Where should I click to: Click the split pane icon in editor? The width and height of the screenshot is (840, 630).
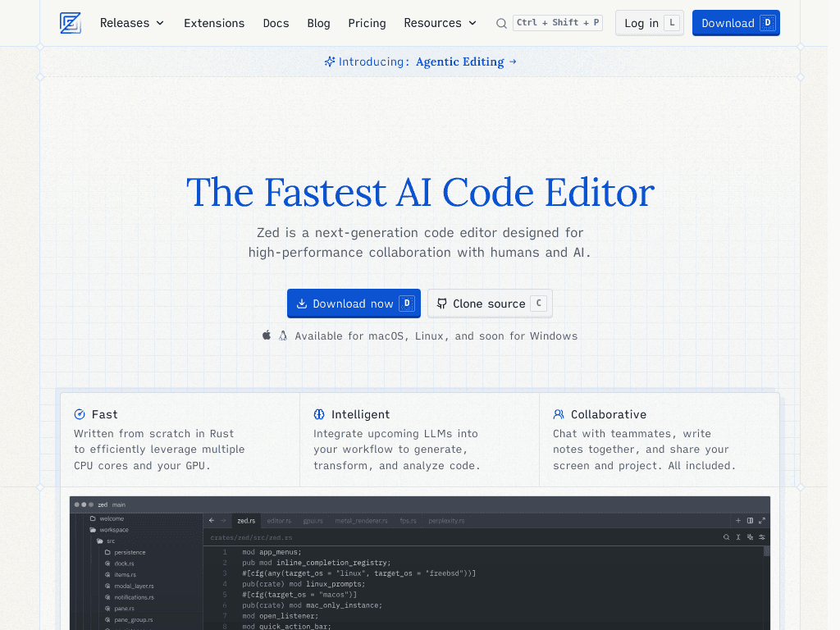[750, 521]
